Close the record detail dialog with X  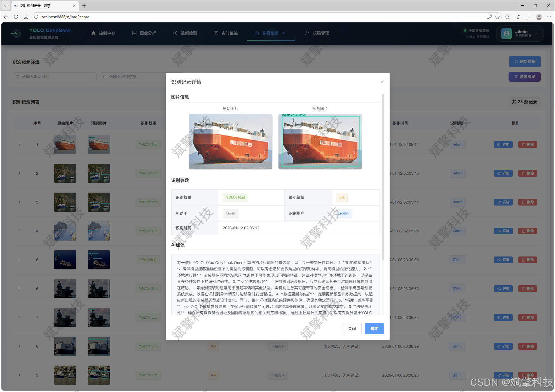click(382, 82)
